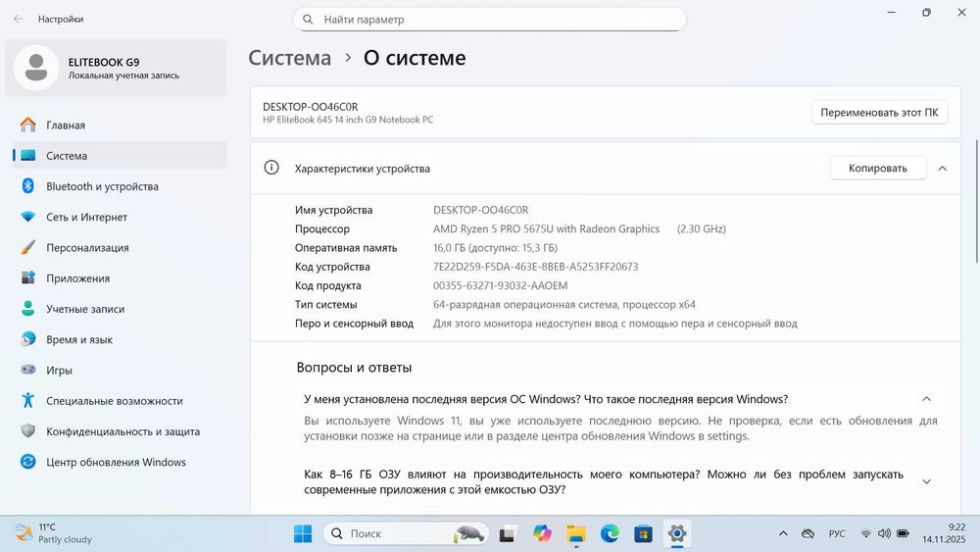Click the apps icon beside Приложения
980x552 pixels.
click(28, 277)
